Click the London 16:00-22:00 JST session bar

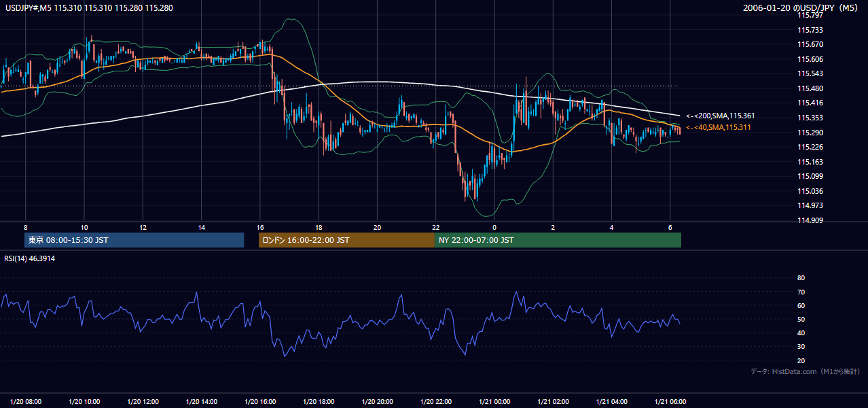[346, 240]
